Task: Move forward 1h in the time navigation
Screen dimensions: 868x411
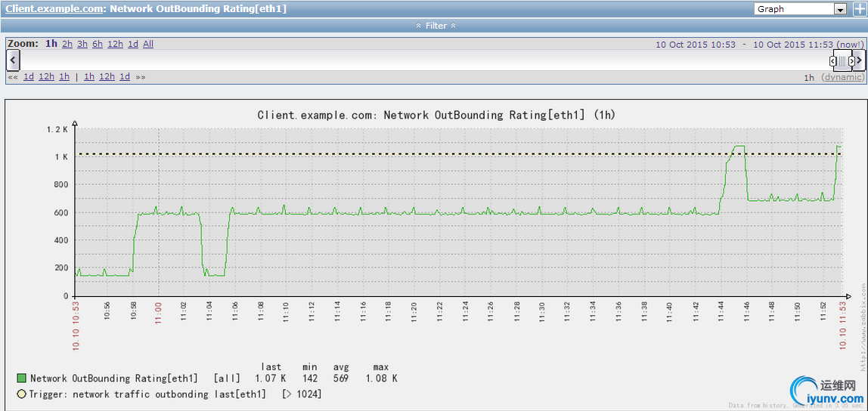Action: 89,77
